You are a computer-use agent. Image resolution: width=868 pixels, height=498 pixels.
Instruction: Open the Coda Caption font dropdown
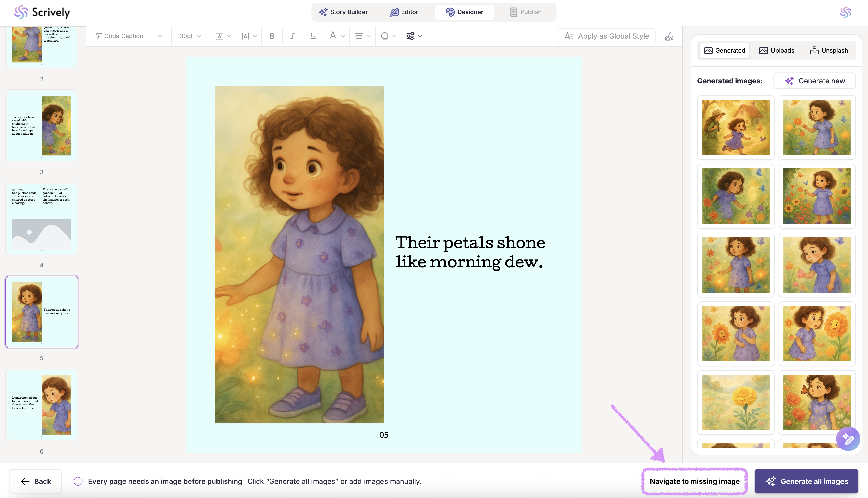click(129, 36)
